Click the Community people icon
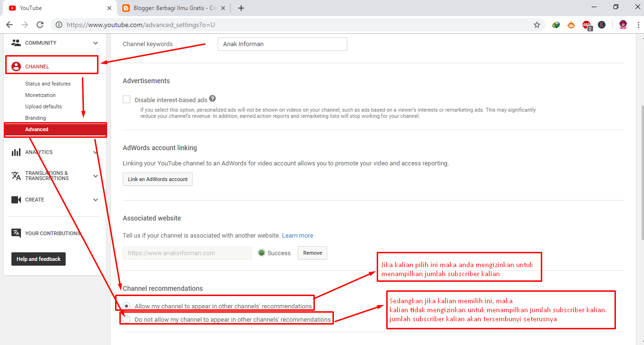This screenshot has width=644, height=345. 16,43
